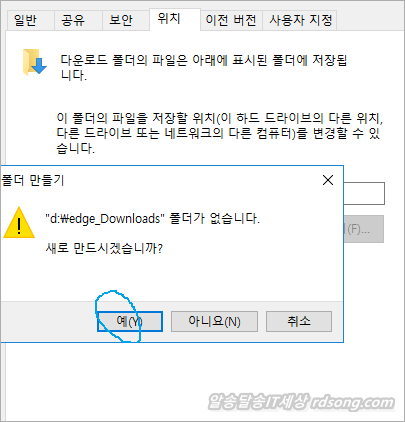Click the 다운로드 폴더 description text
Screen dimensions: 405x422
click(x=204, y=68)
